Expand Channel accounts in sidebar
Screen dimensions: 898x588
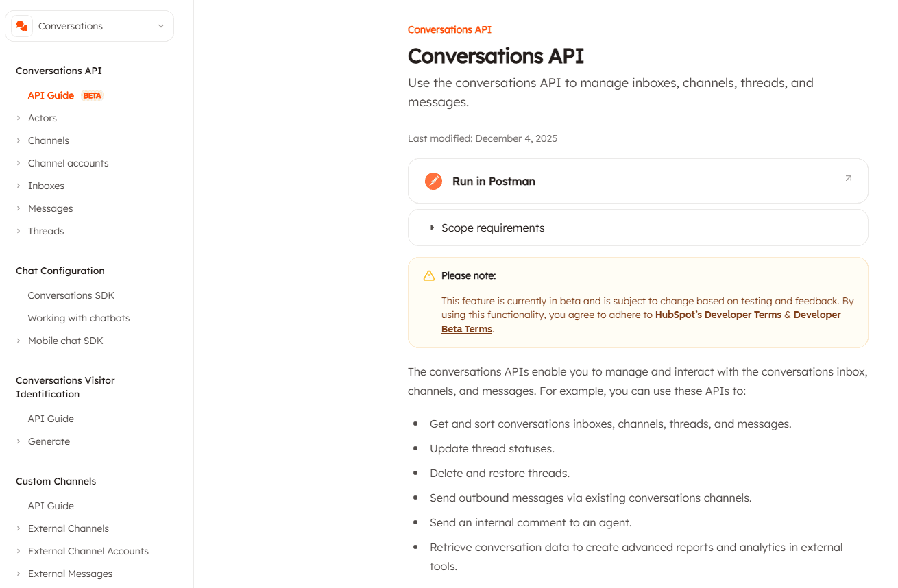tap(68, 163)
